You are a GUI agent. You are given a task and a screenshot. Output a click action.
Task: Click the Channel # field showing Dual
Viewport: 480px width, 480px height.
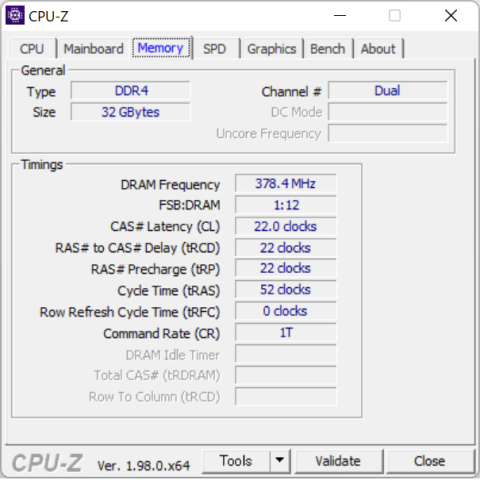pyautogui.click(x=387, y=91)
